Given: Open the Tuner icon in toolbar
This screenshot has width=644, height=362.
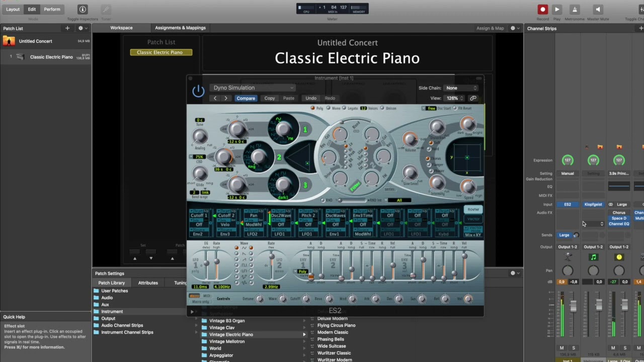Looking at the screenshot, I should coord(106,10).
